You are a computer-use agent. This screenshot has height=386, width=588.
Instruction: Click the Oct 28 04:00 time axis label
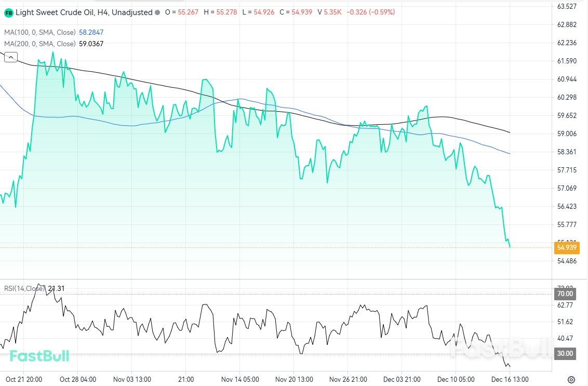[x=77, y=379]
